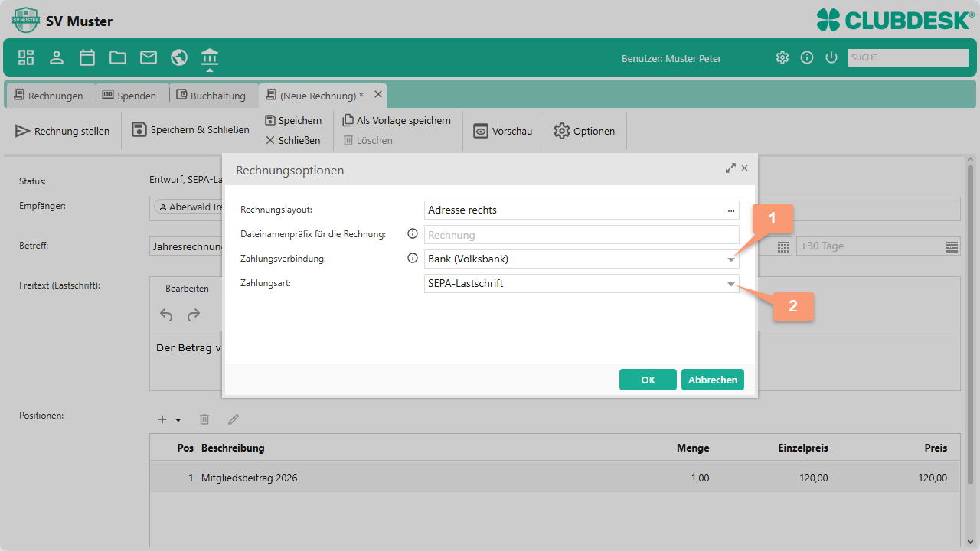Open the files folder icon
Screen dimensions: 980x551
[118, 57]
